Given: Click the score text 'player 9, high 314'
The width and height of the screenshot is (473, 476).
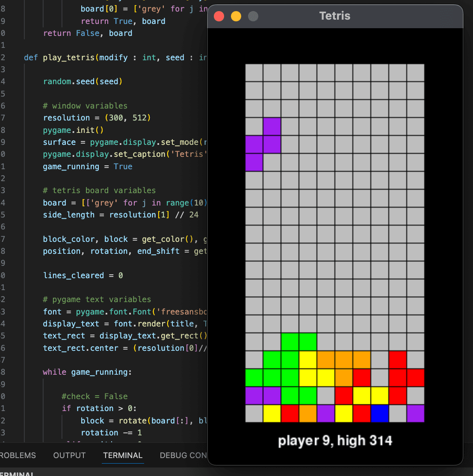Looking at the screenshot, I should [x=335, y=441].
